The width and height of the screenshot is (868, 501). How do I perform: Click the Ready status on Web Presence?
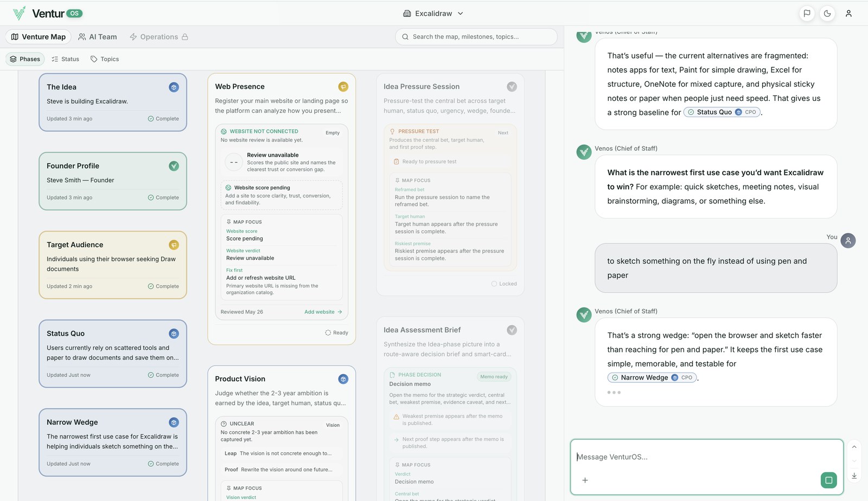[x=336, y=333]
